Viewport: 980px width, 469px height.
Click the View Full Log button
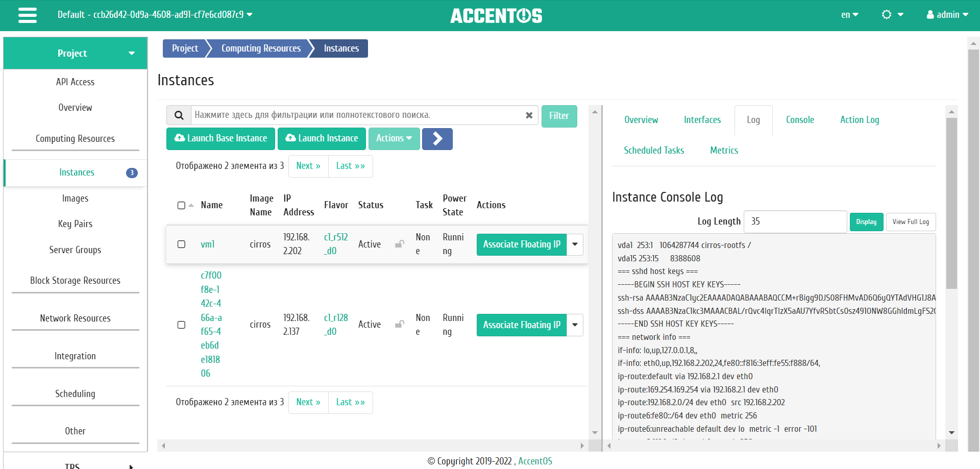pyautogui.click(x=911, y=221)
